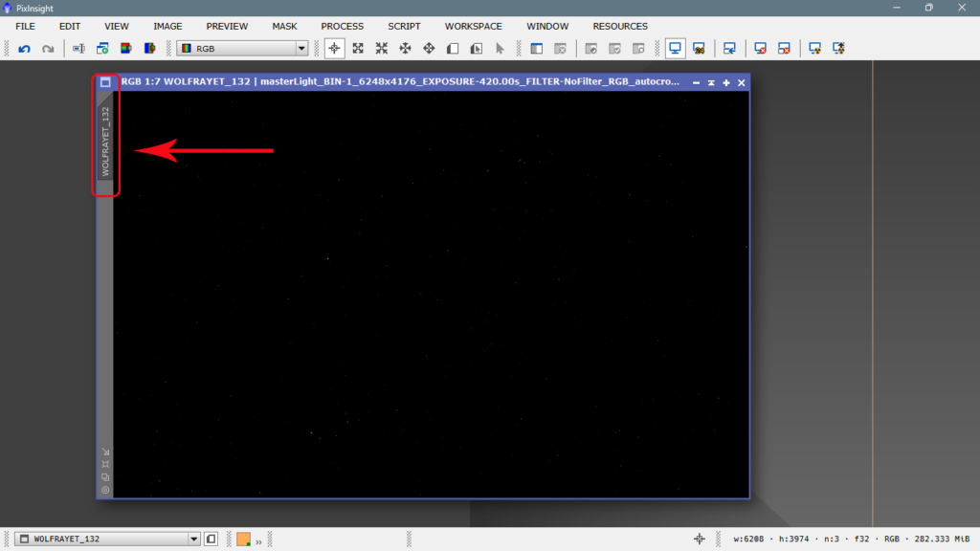Select the gray pointer cursor tool
The image size is (980, 551).
[500, 49]
